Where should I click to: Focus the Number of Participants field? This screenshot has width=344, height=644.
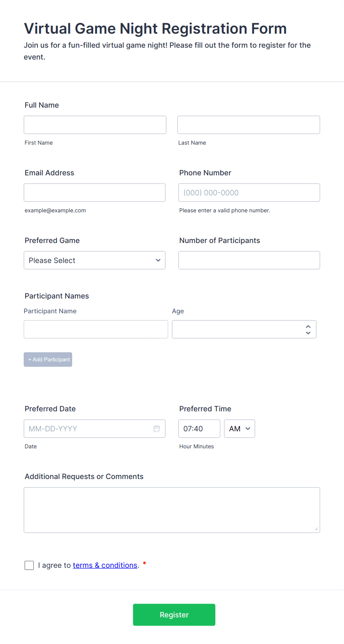pos(249,260)
